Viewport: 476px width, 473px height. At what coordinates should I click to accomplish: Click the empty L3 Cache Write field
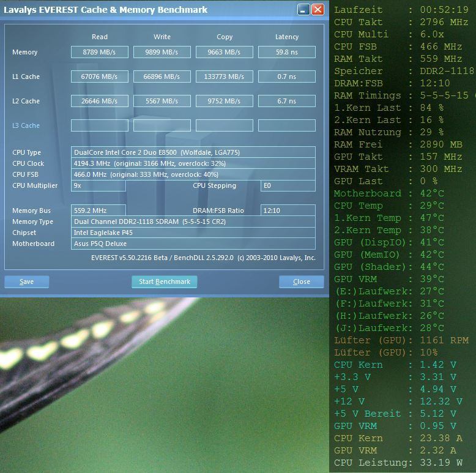162,125
